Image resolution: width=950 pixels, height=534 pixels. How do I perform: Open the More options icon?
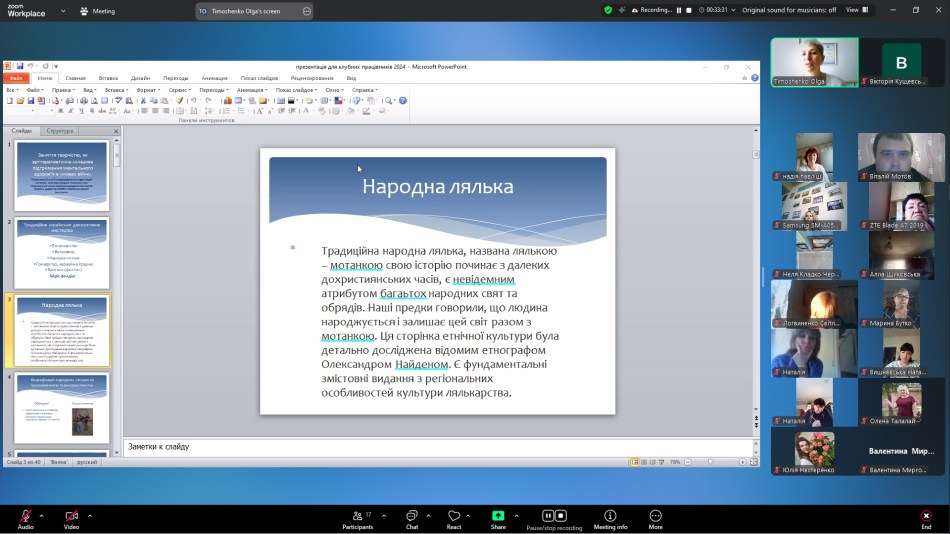(655, 516)
